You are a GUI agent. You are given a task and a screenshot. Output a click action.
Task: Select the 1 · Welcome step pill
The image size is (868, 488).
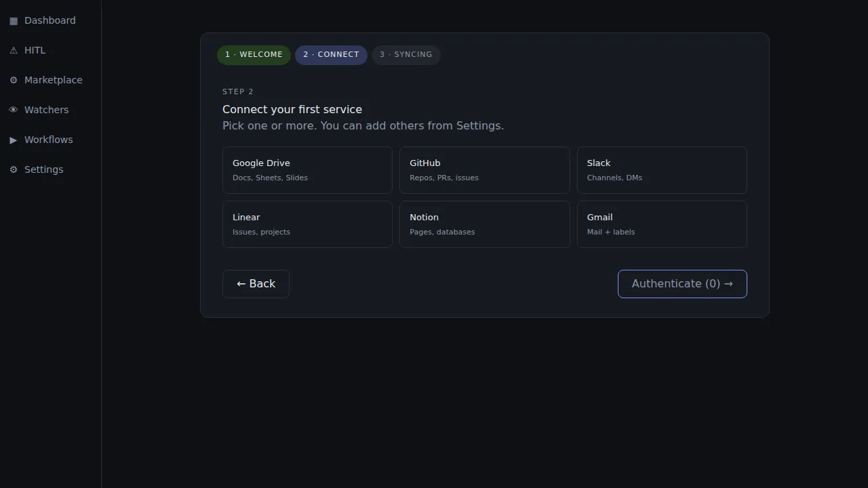tap(254, 55)
